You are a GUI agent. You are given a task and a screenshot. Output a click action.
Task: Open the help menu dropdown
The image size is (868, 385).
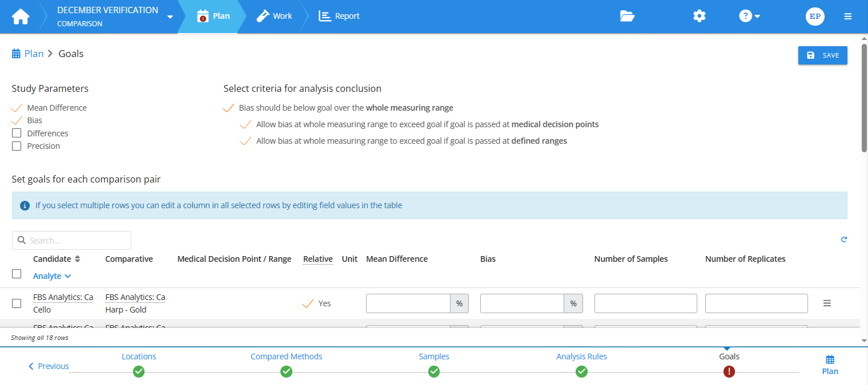[x=749, y=17]
